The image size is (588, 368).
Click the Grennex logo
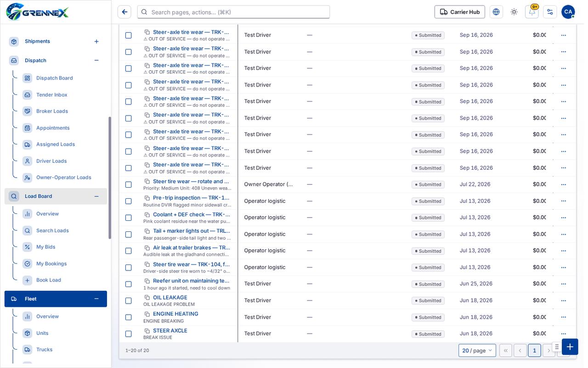(x=38, y=11)
